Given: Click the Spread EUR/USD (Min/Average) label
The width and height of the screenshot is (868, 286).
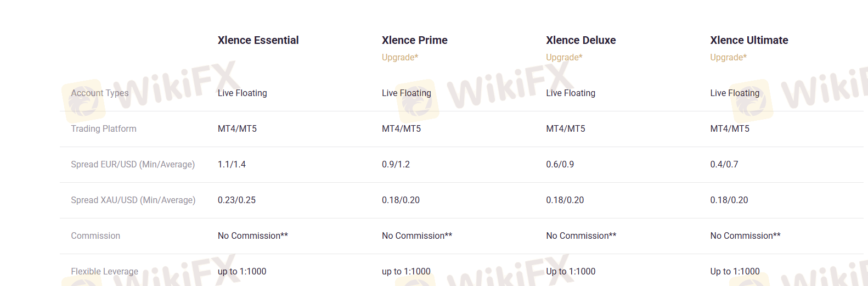Looking at the screenshot, I should tap(133, 164).
